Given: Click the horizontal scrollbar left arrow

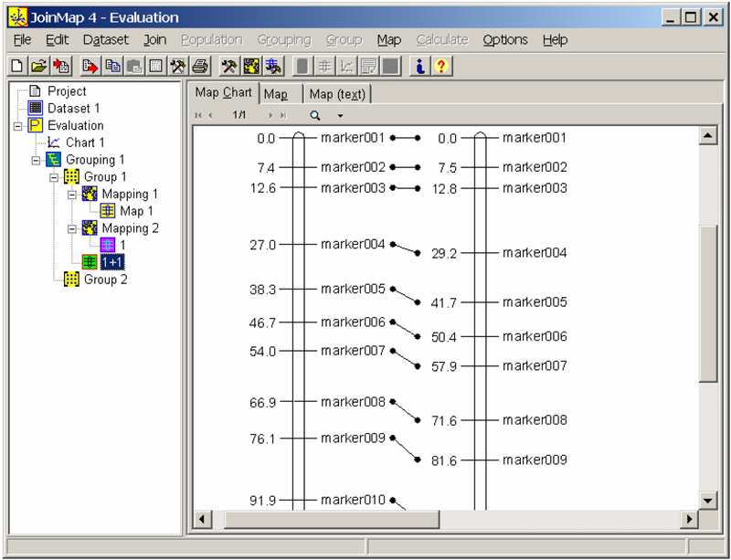Looking at the screenshot, I should [x=202, y=519].
